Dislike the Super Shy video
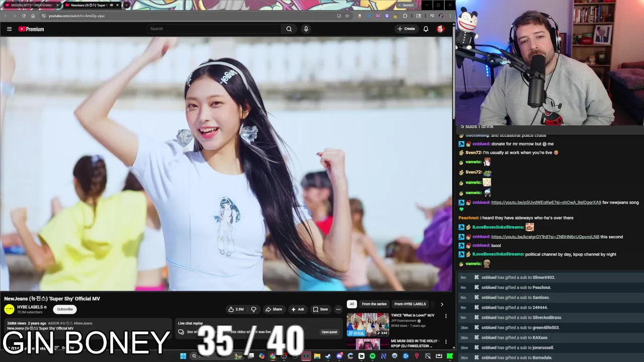The height and width of the screenshot is (362, 644). 254,309
